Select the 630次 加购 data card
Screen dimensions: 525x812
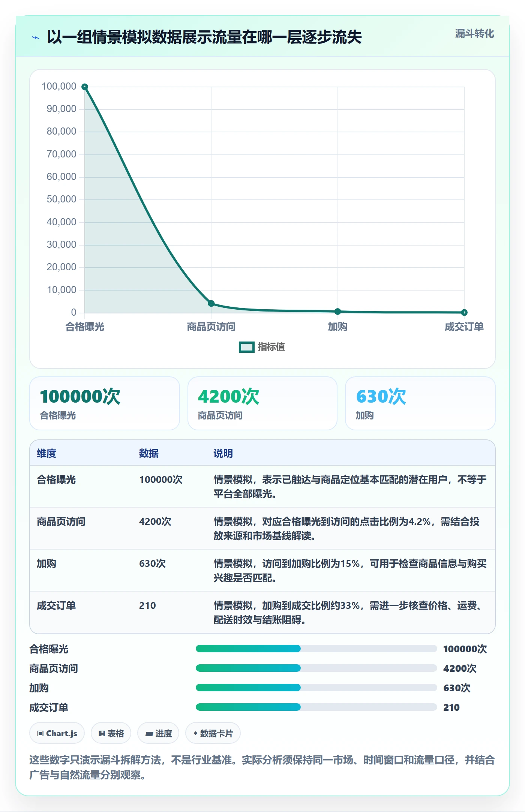tap(420, 403)
